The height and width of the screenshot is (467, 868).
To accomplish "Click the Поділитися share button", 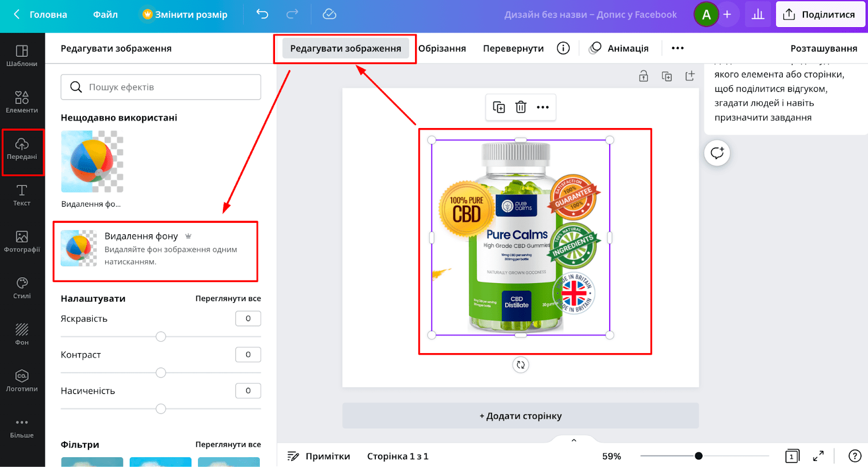I will pyautogui.click(x=820, y=15).
